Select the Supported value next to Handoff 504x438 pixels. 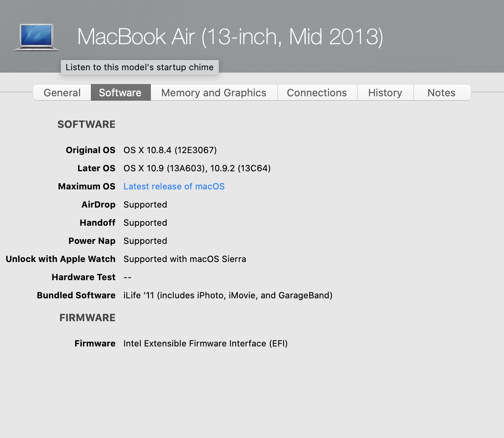tap(145, 223)
